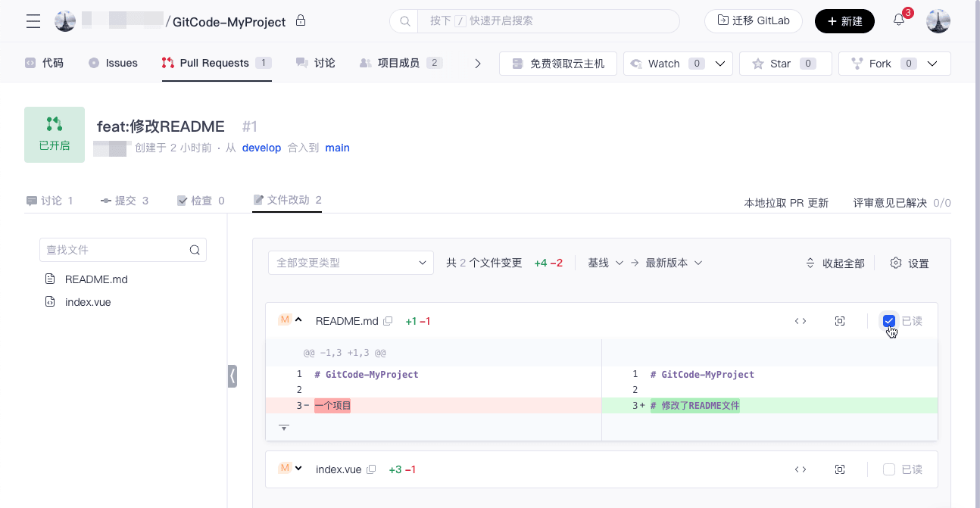Open the hamburger navigation menu
Viewport: 980px width, 508px height.
pyautogui.click(x=33, y=21)
